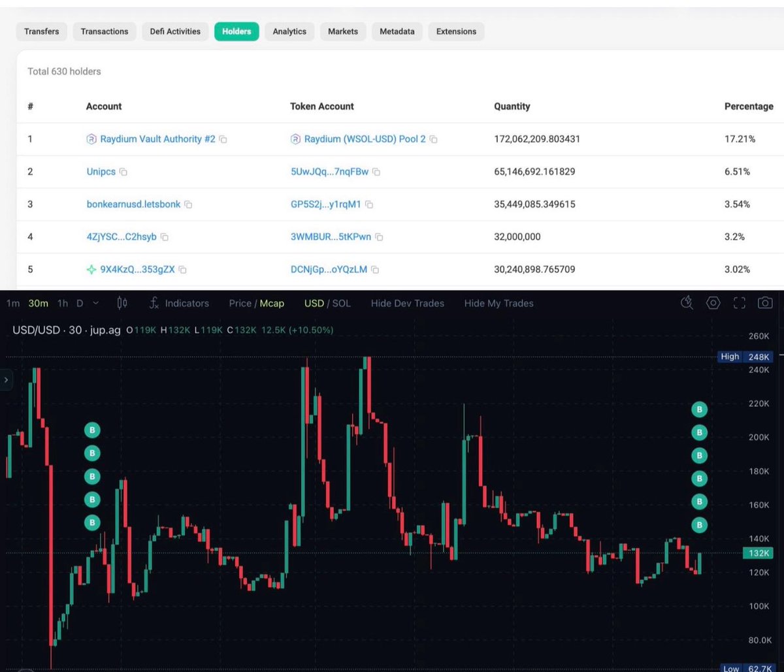The width and height of the screenshot is (784, 672).
Task: Set chart currency to SOL
Action: coord(341,303)
